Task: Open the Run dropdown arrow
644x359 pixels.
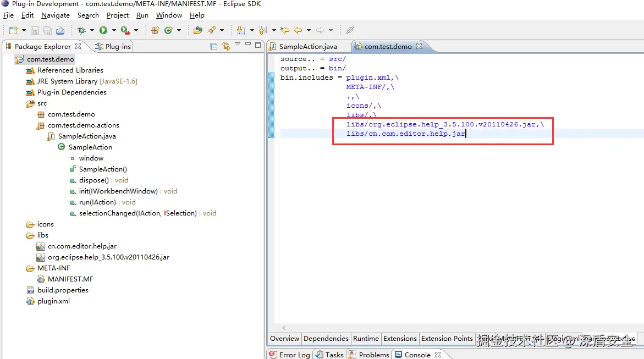Action: point(114,30)
